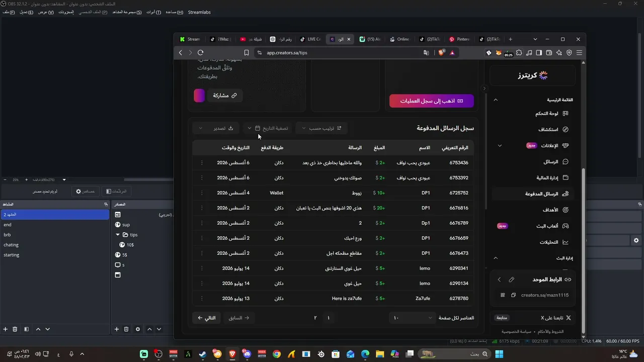Add a new source in OBS المصادر panel
The image size is (644, 362).
coord(117,329)
